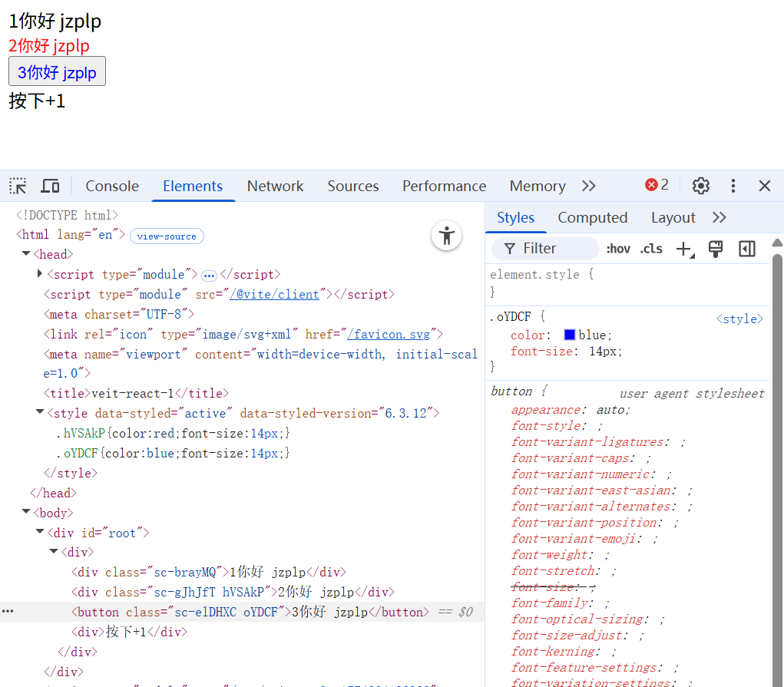Viewport: 784px width, 687px height.
Task: Click the "3你好 jzplp" button on page
Action: click(x=57, y=71)
